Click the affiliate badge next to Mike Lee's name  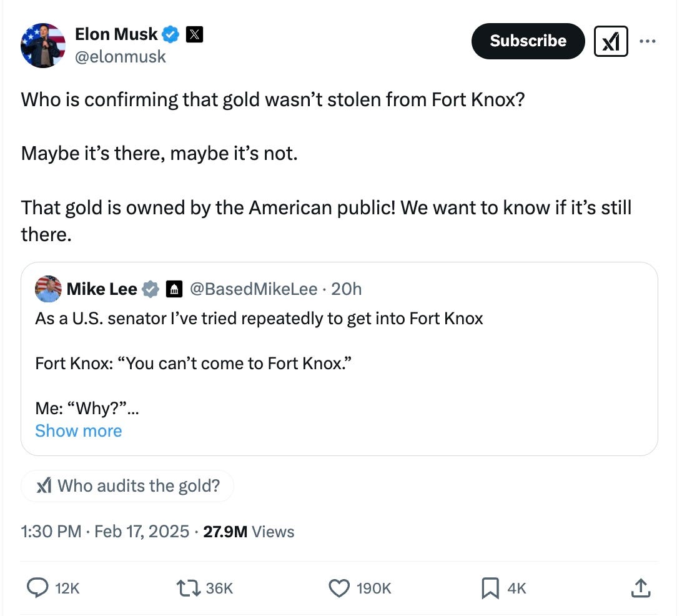[x=174, y=289]
